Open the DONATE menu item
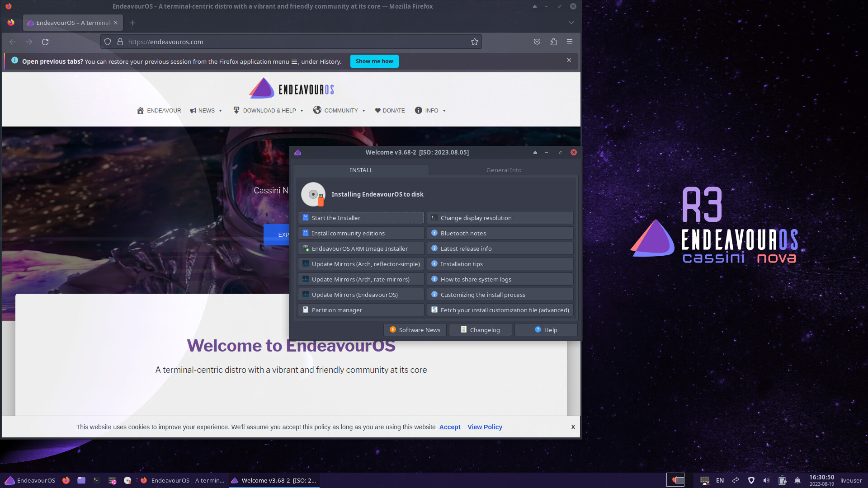Image resolution: width=868 pixels, height=488 pixels. point(390,111)
